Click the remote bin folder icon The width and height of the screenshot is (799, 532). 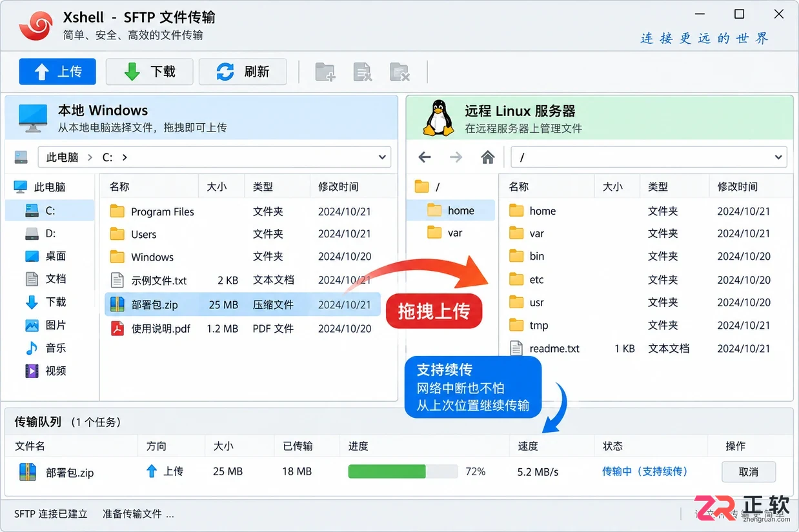(x=516, y=256)
